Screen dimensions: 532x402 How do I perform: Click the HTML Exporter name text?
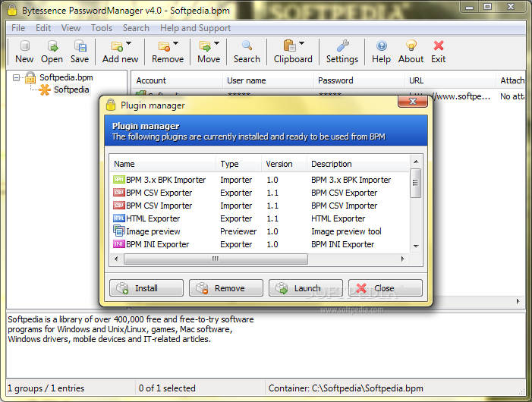pos(153,218)
